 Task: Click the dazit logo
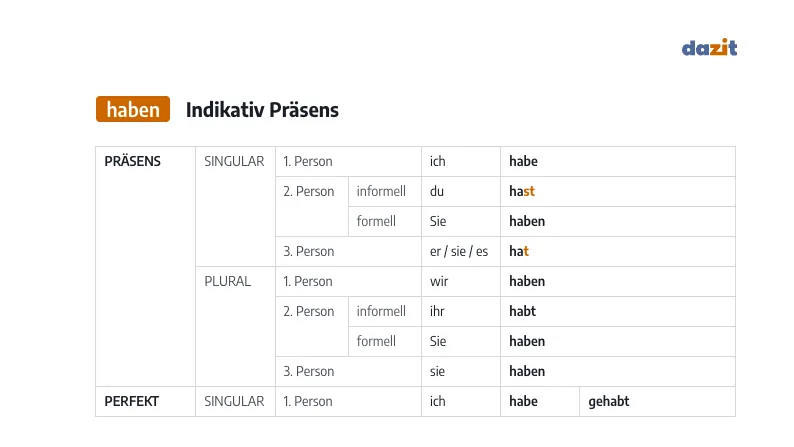709,47
